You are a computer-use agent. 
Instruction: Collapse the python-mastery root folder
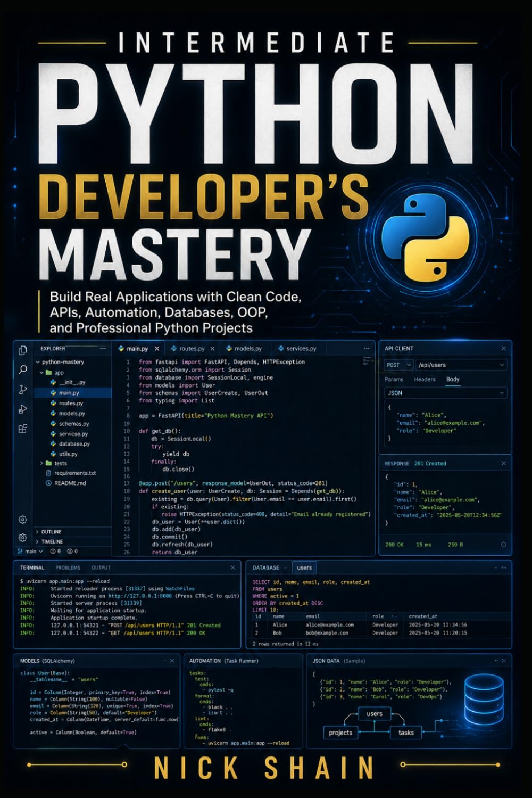coord(37,362)
